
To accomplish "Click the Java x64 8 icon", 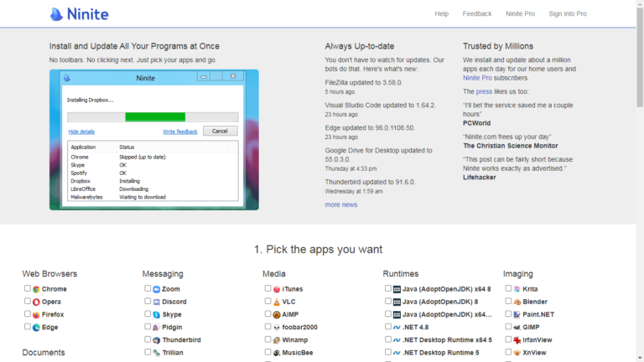I will coord(397,289).
